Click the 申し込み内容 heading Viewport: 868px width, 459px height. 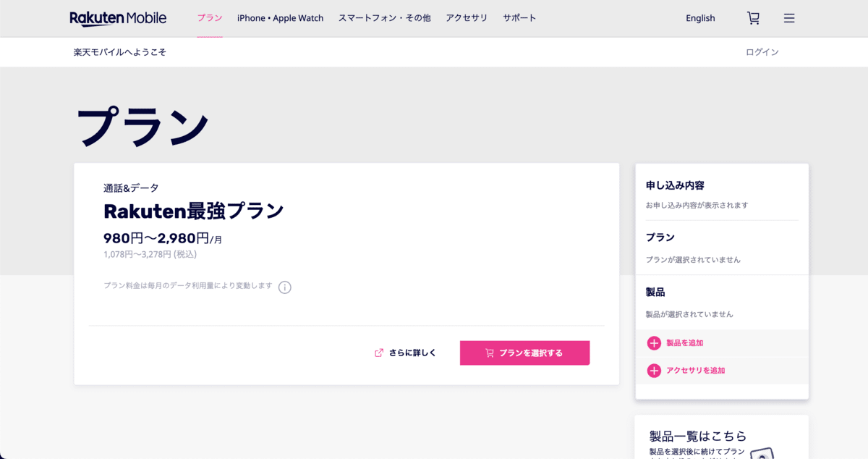[675, 185]
